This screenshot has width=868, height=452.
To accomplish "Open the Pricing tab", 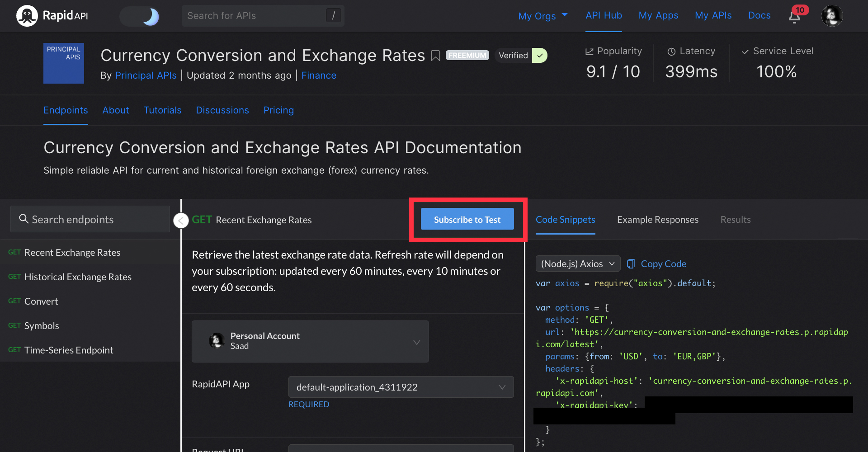I will pos(278,110).
